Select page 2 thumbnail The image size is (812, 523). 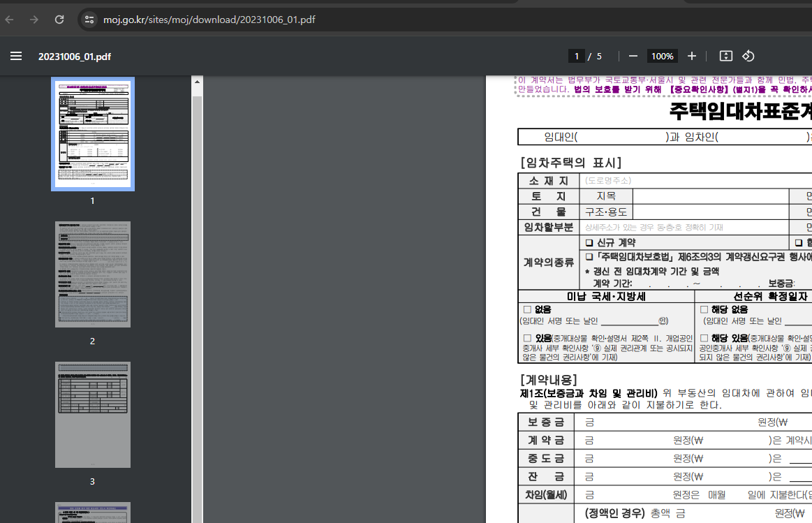[93, 274]
